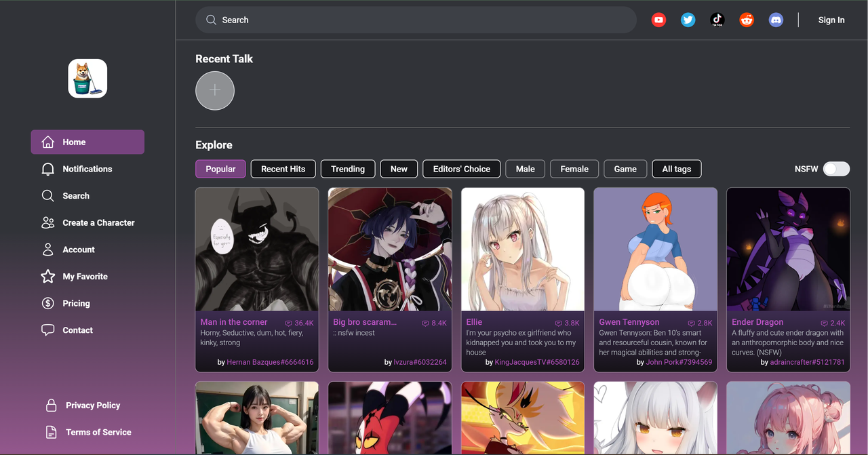Switch to the Editors' Choice tab
Viewport: 868px width, 455px height.
[461, 169]
